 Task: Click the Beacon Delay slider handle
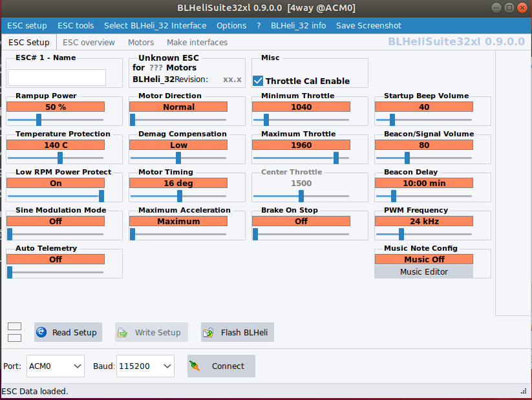click(394, 196)
